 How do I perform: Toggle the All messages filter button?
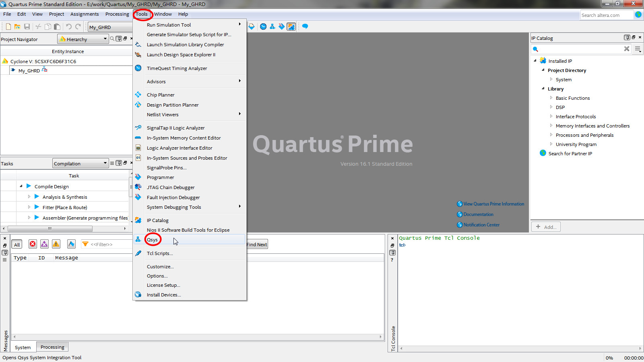17,245
